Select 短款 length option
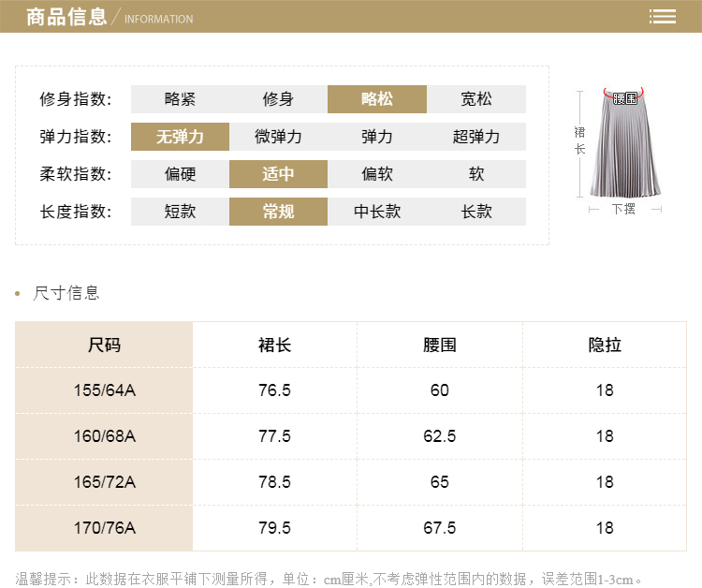This screenshot has width=702, height=588. pyautogui.click(x=180, y=212)
